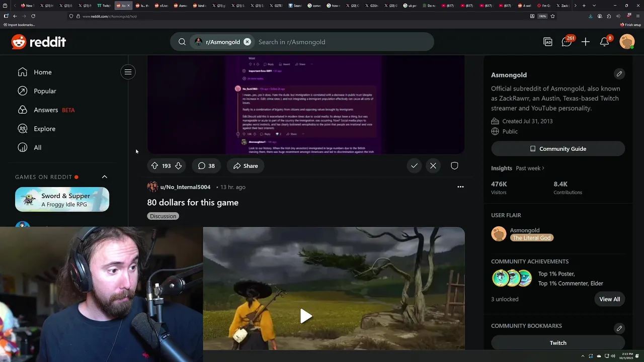The height and width of the screenshot is (362, 644).
Task: Click the 476K Visitors stat
Action: pos(499,188)
